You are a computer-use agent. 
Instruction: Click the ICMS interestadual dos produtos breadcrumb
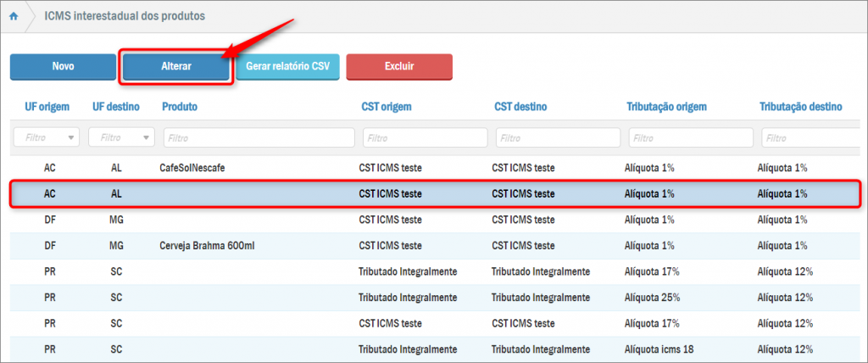125,16
